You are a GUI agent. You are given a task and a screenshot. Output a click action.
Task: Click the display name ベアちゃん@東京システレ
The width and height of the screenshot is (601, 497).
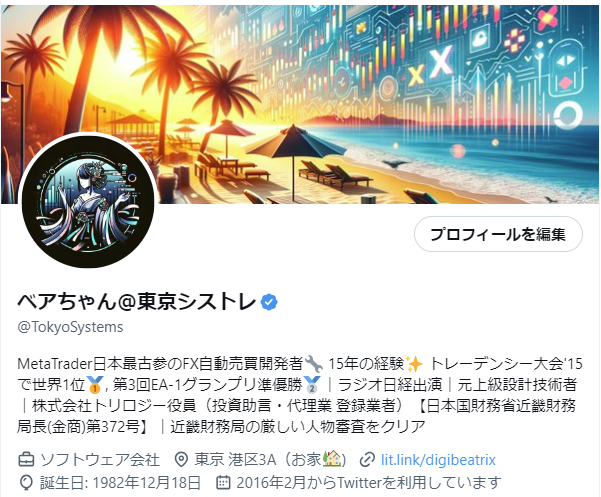pos(136,302)
